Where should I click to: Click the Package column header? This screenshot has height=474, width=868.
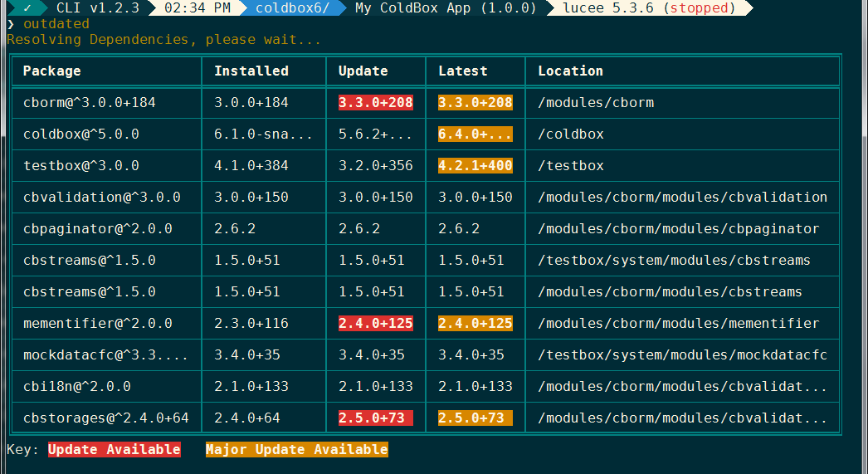(52, 71)
